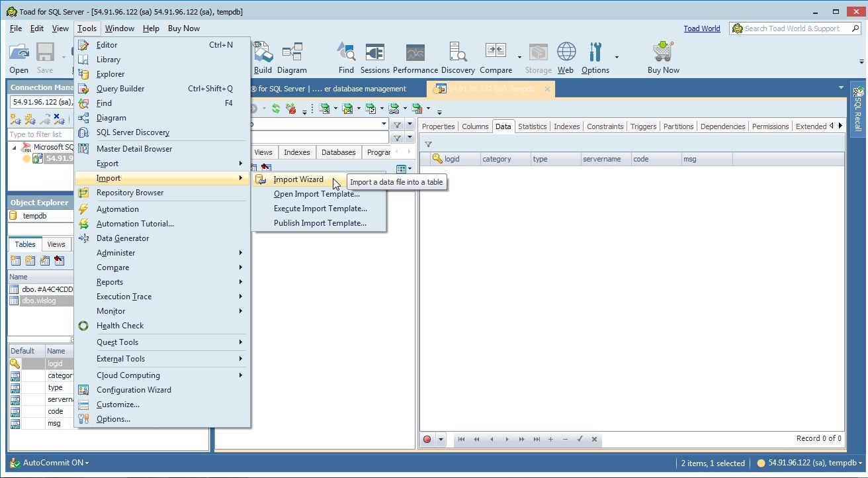
Task: Open dropdown beside the record button
Action: coord(441,439)
